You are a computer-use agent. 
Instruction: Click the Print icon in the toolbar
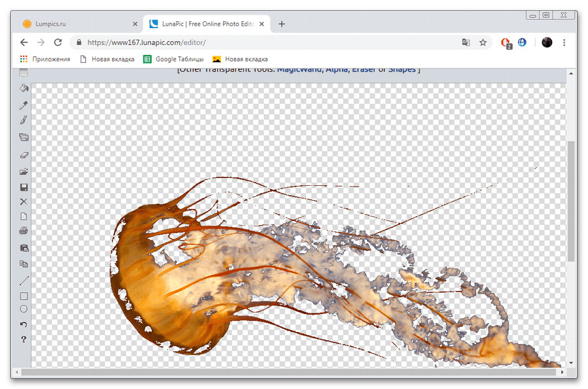(x=24, y=231)
